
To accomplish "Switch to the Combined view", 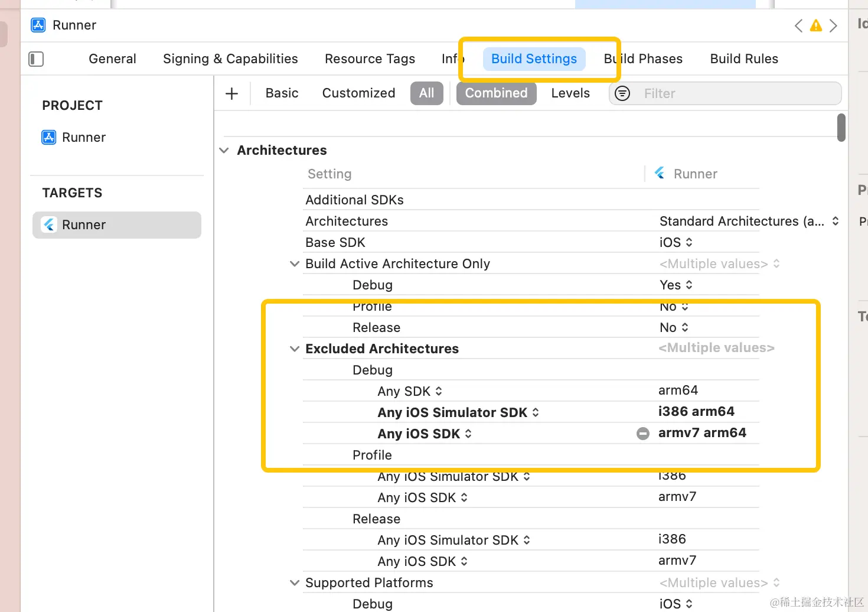I will pos(496,93).
